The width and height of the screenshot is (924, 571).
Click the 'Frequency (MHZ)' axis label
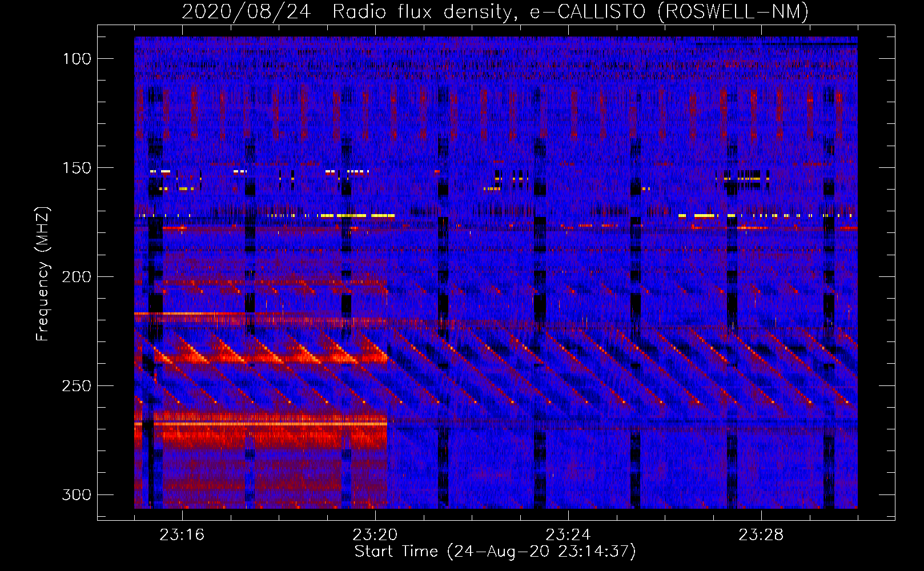pos(43,274)
